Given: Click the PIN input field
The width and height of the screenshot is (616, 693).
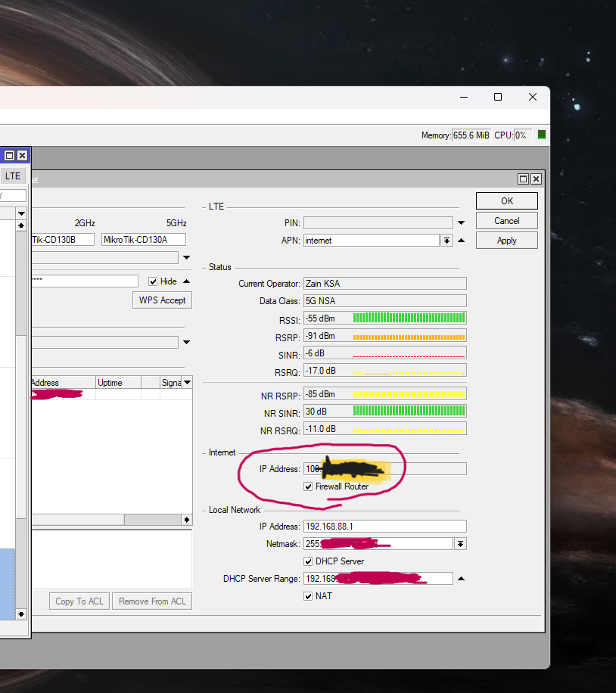Looking at the screenshot, I should pyautogui.click(x=378, y=222).
